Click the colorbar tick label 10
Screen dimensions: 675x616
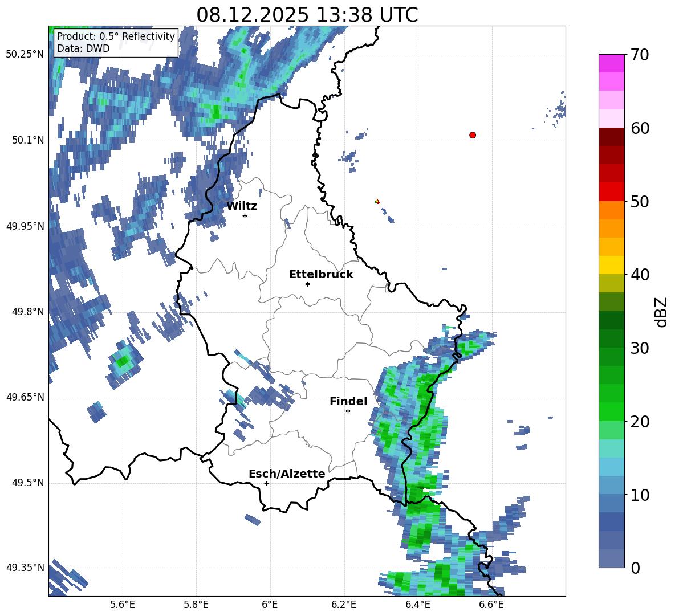pyautogui.click(x=640, y=495)
